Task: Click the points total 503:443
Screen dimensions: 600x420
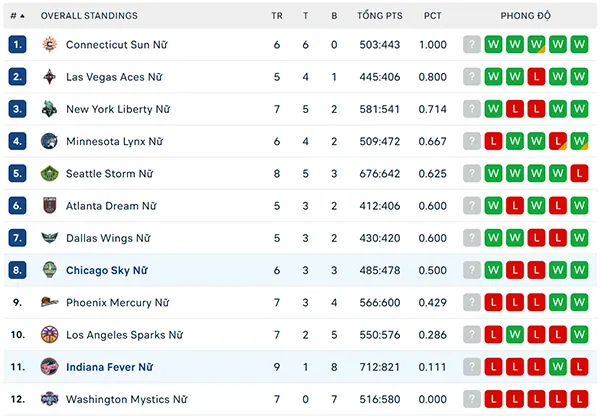Action: coord(380,45)
